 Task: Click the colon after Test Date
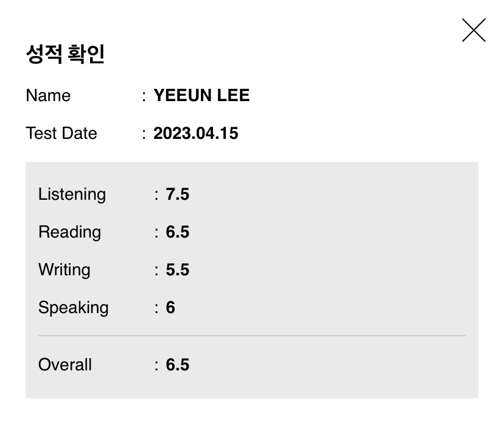point(144,134)
